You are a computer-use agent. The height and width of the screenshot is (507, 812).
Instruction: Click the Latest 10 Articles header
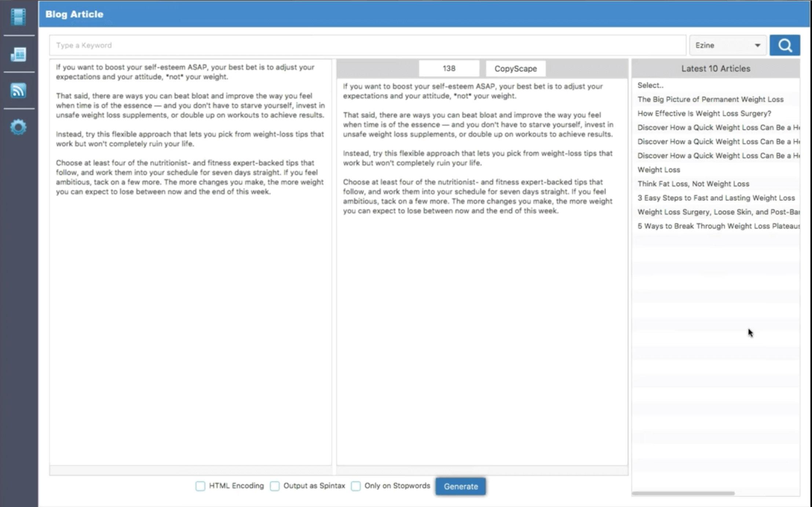click(716, 69)
